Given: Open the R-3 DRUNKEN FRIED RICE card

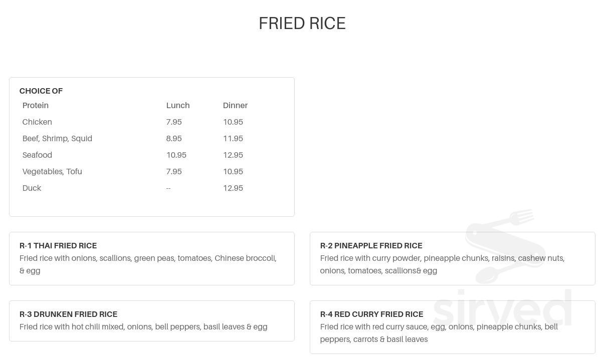Looking at the screenshot, I should point(152,321).
